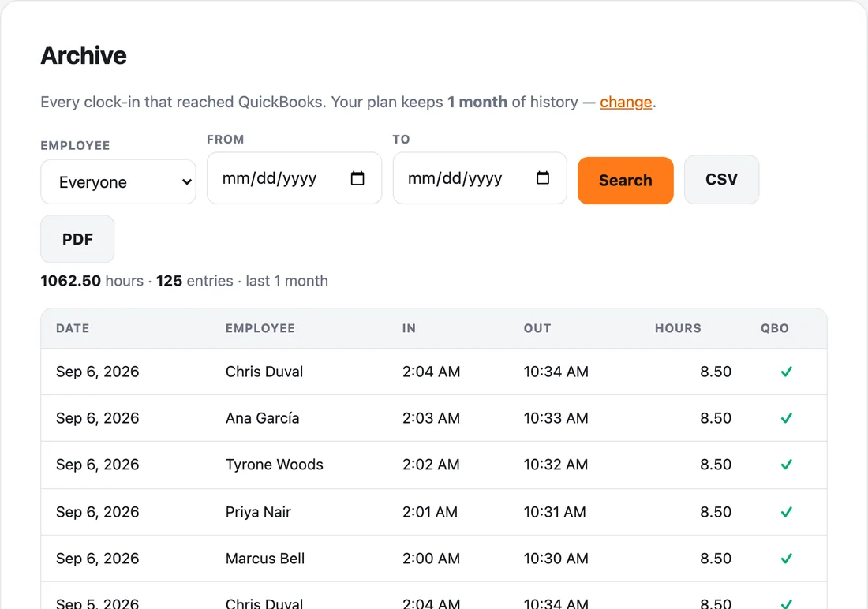Click the 10:31 AM clock-out time
This screenshot has width=868, height=609.
[x=555, y=512]
